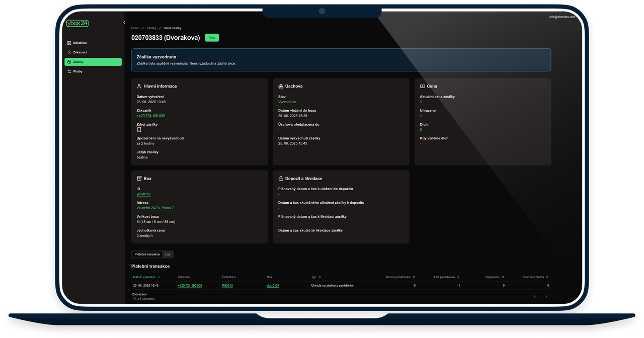Open Nástěnka dashboard from the sidebar

(79, 43)
